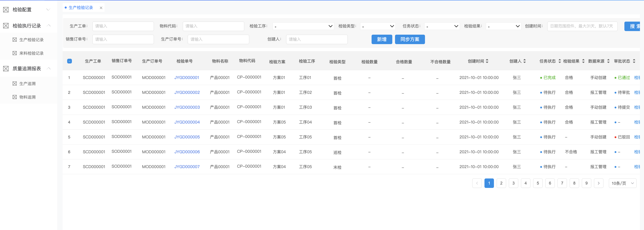Go to page 5
Screen dimensions: 644x230
click(537, 183)
